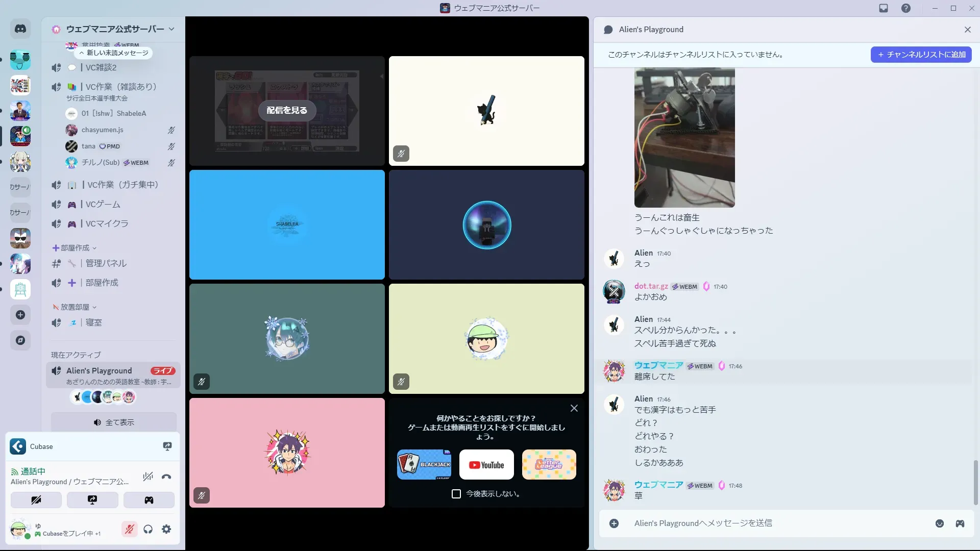Click the message input field
Screen dimensions: 980x551
(766, 523)
